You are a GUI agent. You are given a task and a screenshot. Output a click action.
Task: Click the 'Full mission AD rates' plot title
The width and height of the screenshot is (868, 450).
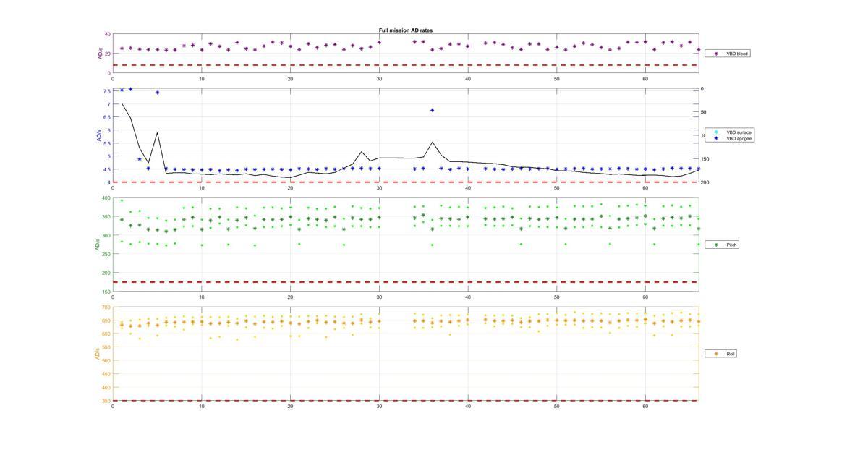click(406, 30)
